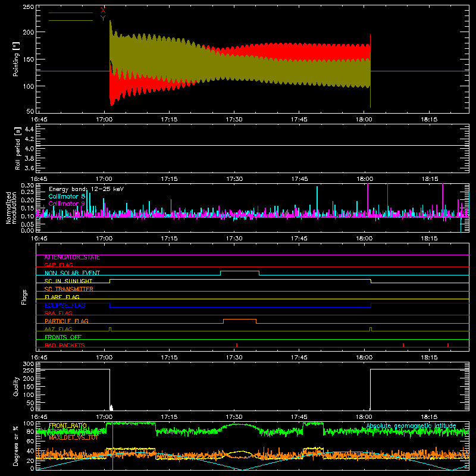476x476 pixels.
Task: Click the olive flag label below PARTICLE_FLAG
Action: 58,329
